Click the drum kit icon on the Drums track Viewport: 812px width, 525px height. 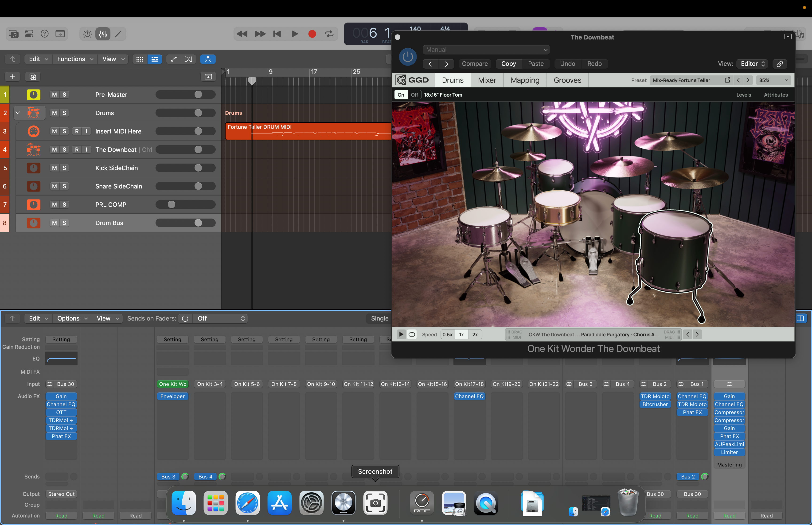tap(33, 113)
